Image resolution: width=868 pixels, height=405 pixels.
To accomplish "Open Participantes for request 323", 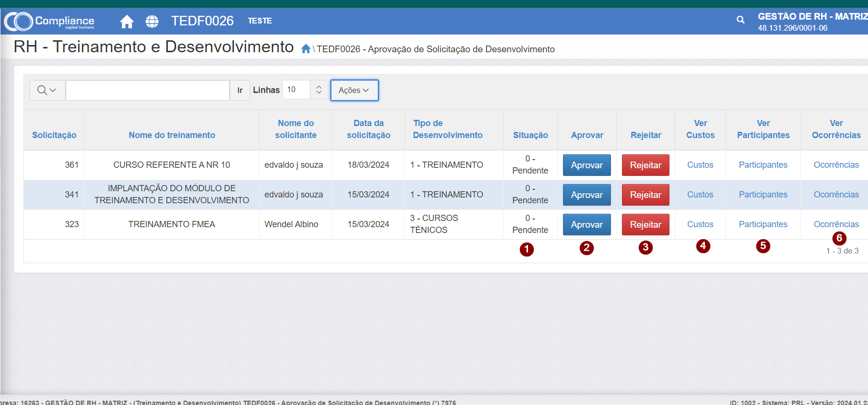I will point(763,224).
